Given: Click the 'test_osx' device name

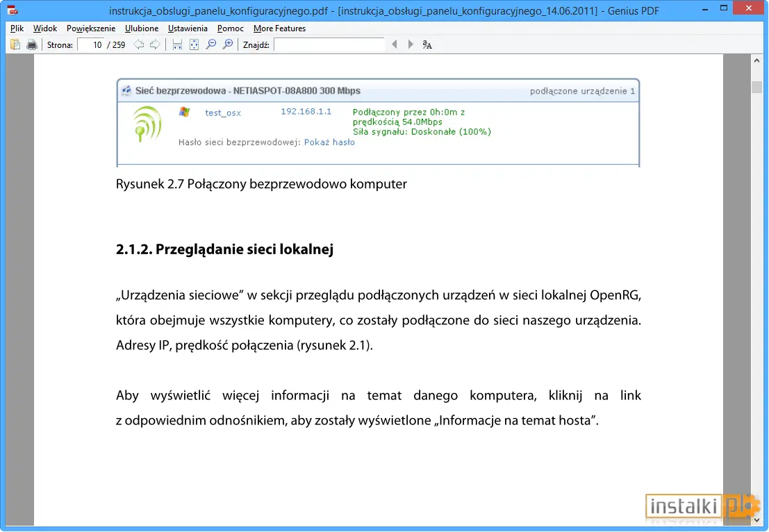Looking at the screenshot, I should pyautogui.click(x=223, y=113).
